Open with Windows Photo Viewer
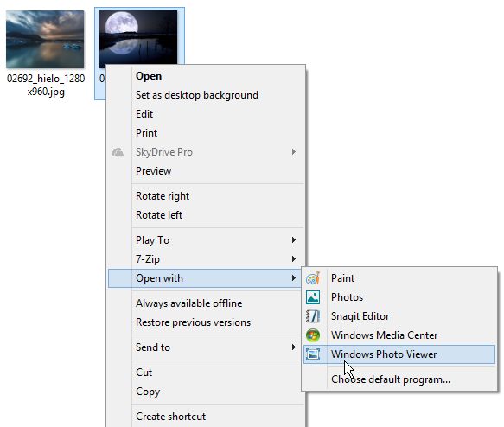Viewport: 504px width, 427px height. click(399, 354)
